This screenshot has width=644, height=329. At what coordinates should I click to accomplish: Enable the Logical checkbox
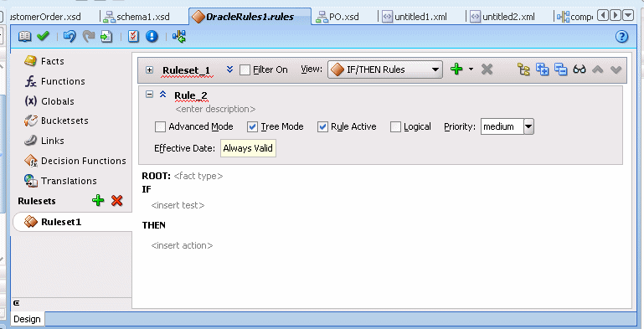[395, 126]
